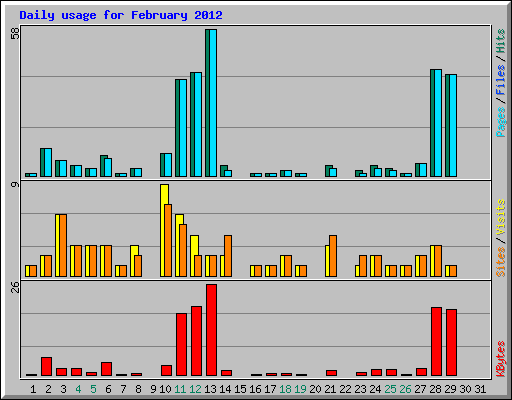Click the hits bar for day 21
The image size is (512, 400).
tap(328, 171)
